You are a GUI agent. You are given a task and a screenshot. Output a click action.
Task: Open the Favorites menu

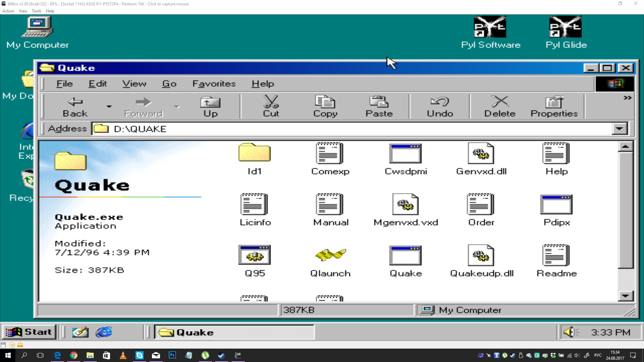point(214,84)
